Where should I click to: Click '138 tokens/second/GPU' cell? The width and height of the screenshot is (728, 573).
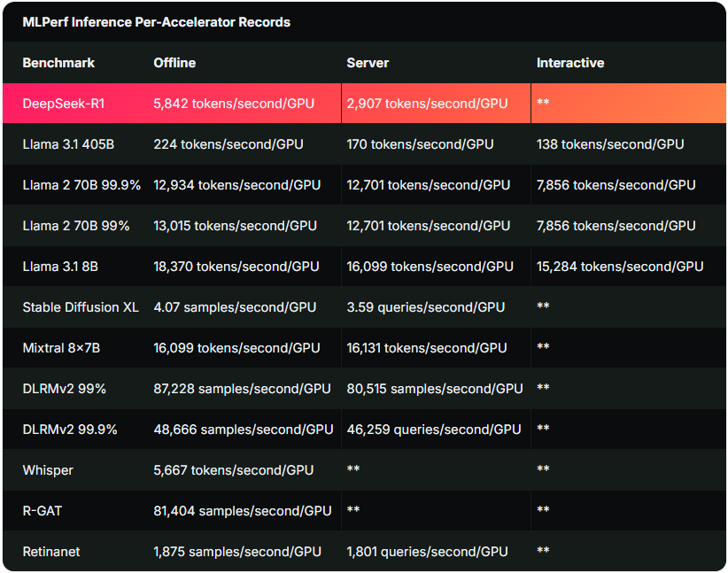click(x=610, y=144)
